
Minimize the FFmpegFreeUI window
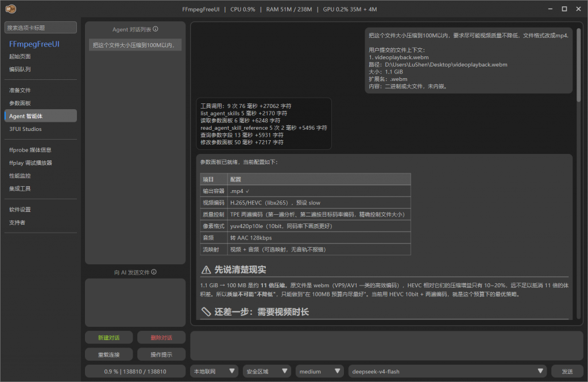(550, 9)
